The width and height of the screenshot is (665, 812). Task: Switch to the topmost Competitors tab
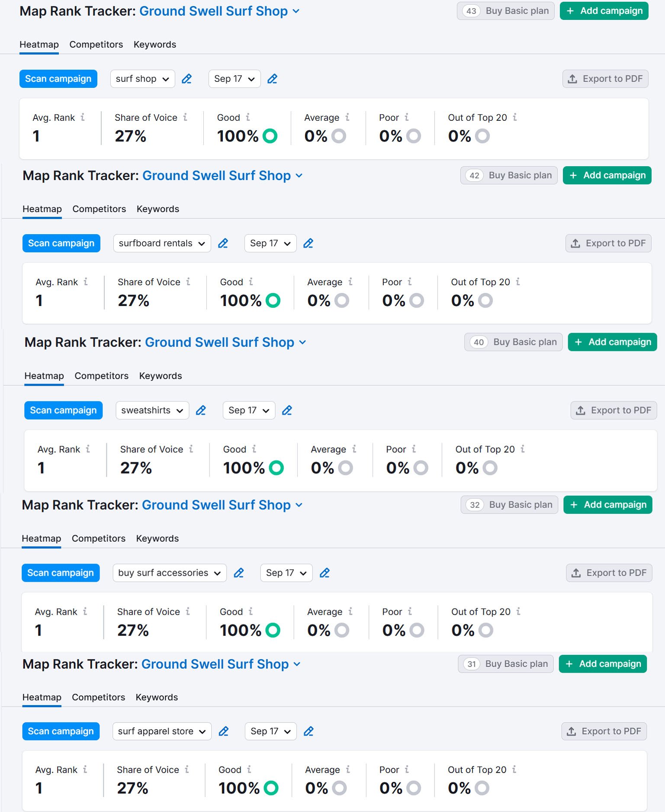coord(96,45)
